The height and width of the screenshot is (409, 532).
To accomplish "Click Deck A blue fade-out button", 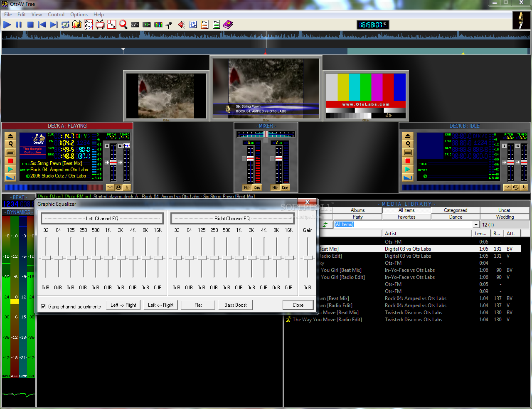I will point(10,177).
